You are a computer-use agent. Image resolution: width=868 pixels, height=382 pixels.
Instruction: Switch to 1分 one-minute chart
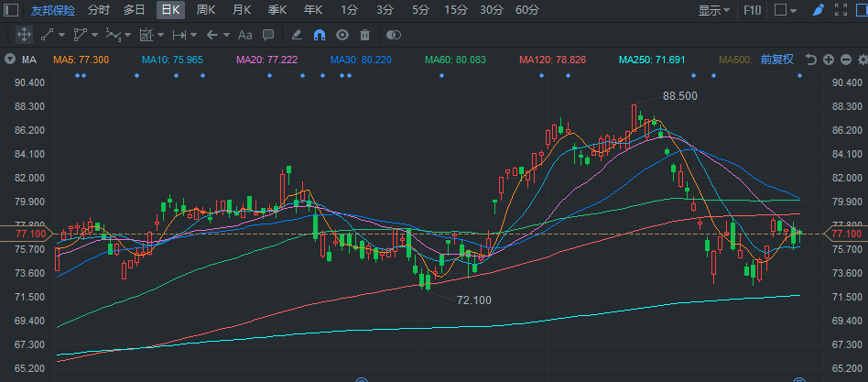pos(349,10)
